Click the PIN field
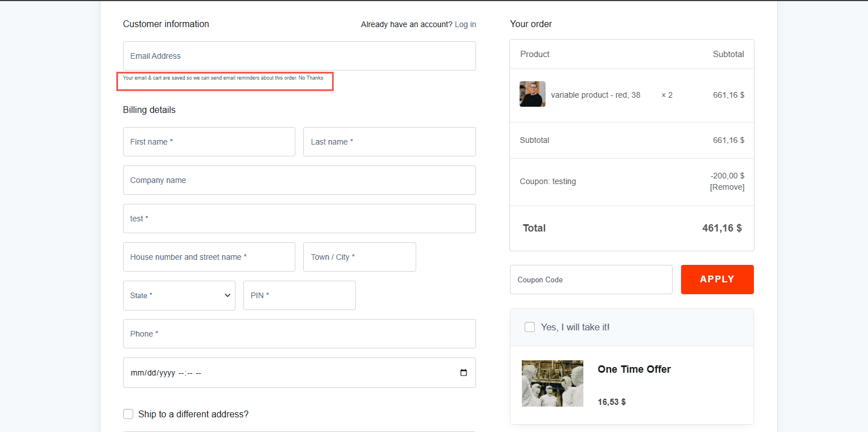This screenshot has height=432, width=868. (299, 295)
